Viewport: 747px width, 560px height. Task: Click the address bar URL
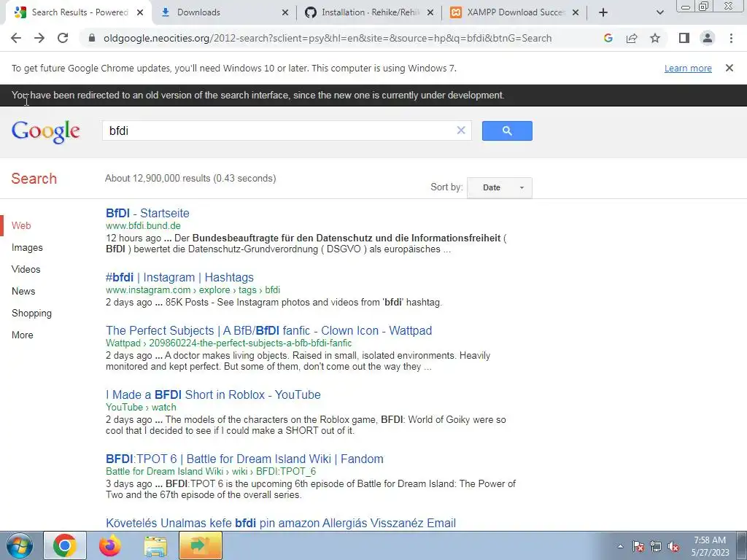[x=328, y=38]
